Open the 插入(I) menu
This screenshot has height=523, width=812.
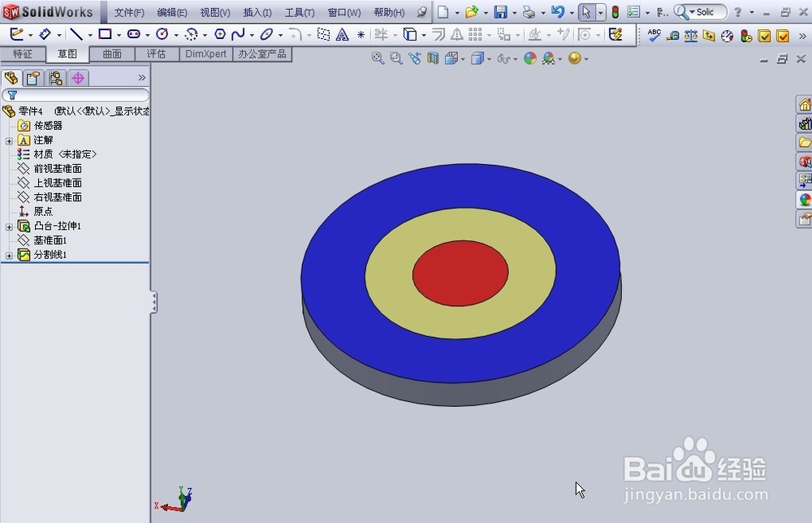[x=257, y=12]
